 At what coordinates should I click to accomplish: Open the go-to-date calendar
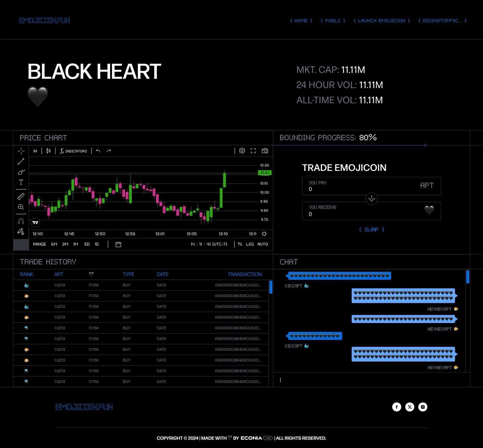(x=118, y=244)
